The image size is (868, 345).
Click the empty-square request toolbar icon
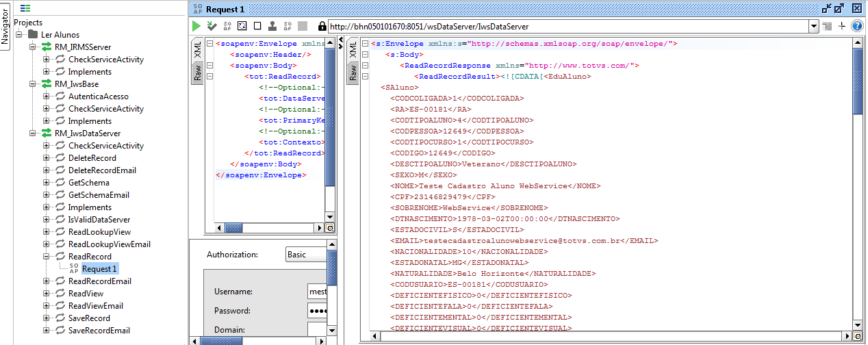257,26
